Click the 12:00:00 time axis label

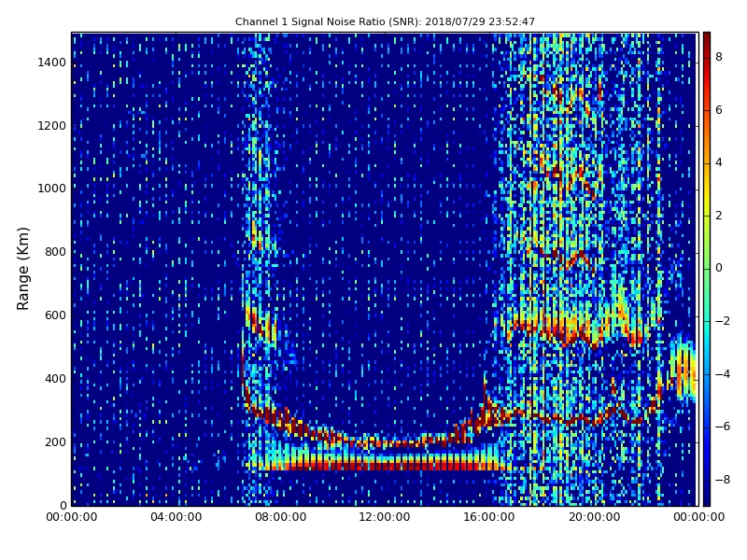385,517
